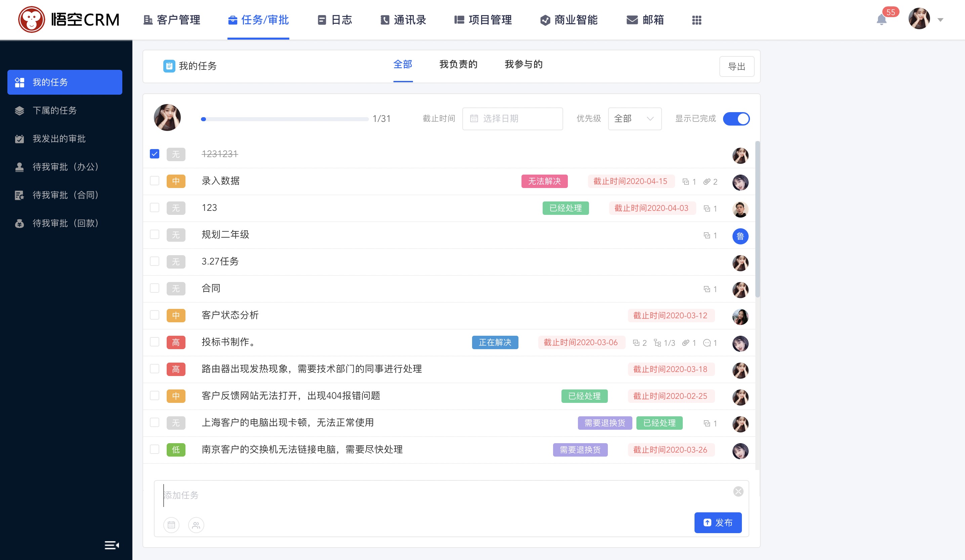Viewport: 965px width, 560px height.
Task: Open 商业智能 in top navigation
Action: click(x=569, y=20)
